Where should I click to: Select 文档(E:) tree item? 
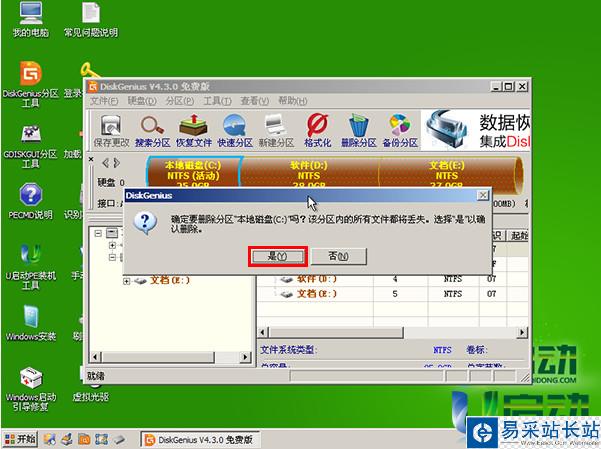[x=170, y=280]
